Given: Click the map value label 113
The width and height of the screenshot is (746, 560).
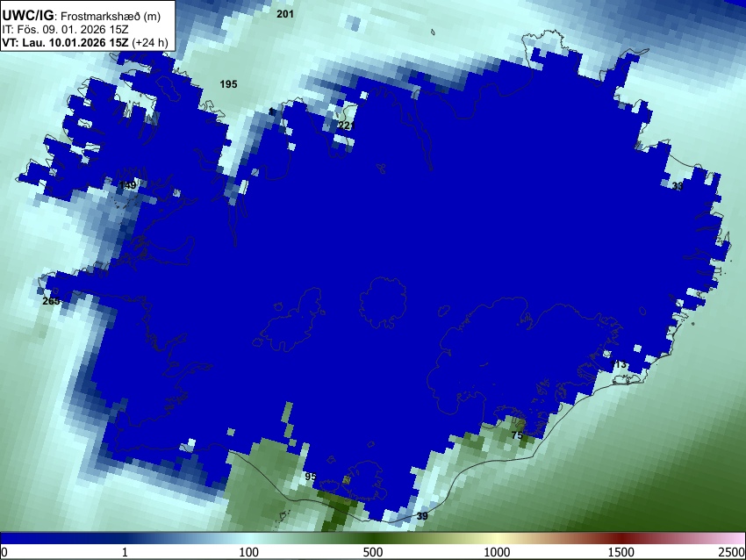Looking at the screenshot, I should [619, 364].
